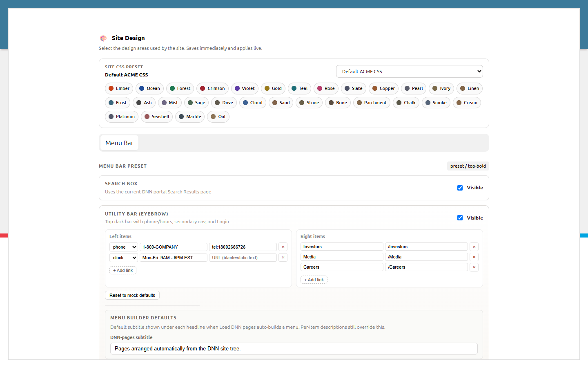Apply the Forest color preset

180,88
